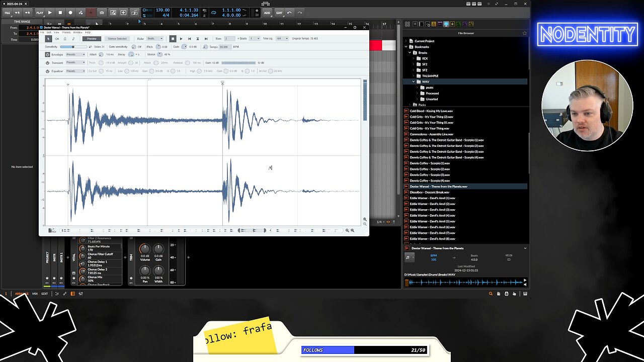Image resolution: width=644 pixels, height=362 pixels.
Task: Open the PLAY menu button
Action: [x=40, y=13]
